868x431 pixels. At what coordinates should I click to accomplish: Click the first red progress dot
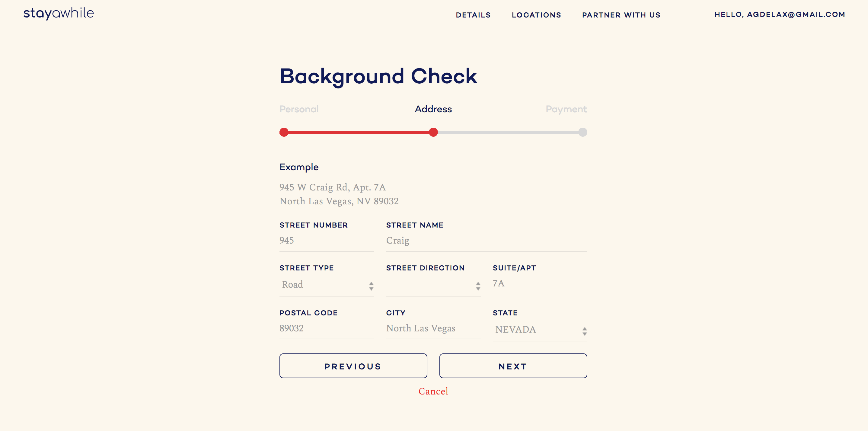(284, 132)
